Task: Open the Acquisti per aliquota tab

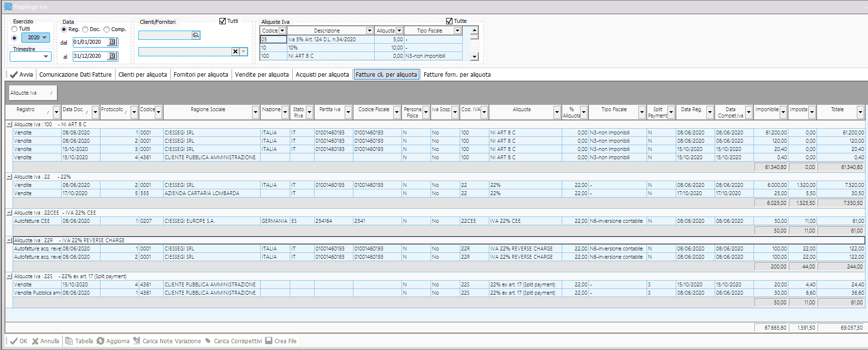Action: 322,75
